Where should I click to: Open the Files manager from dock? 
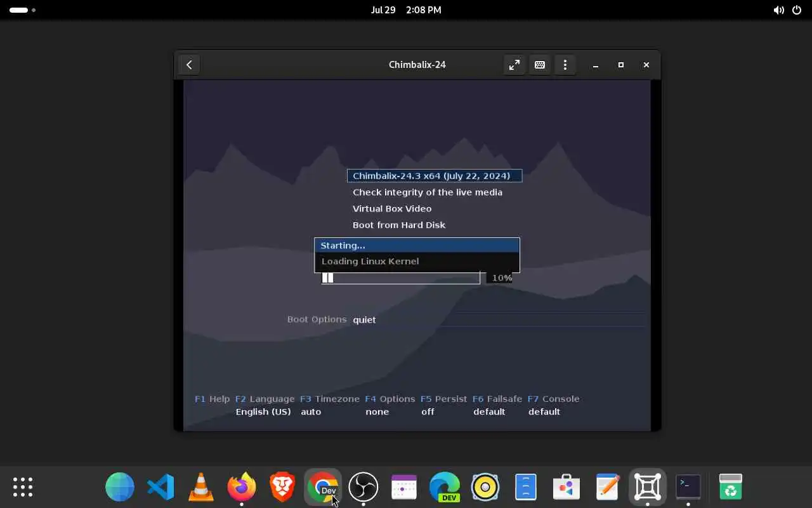click(x=526, y=487)
